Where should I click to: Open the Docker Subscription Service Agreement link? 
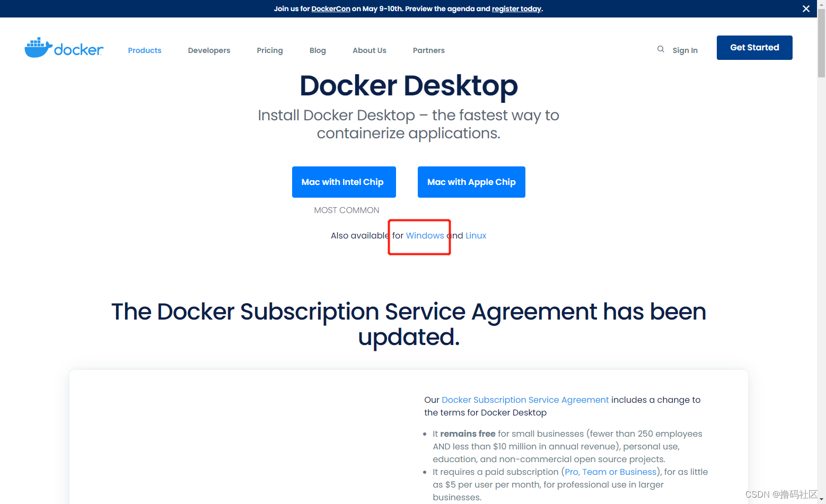525,400
